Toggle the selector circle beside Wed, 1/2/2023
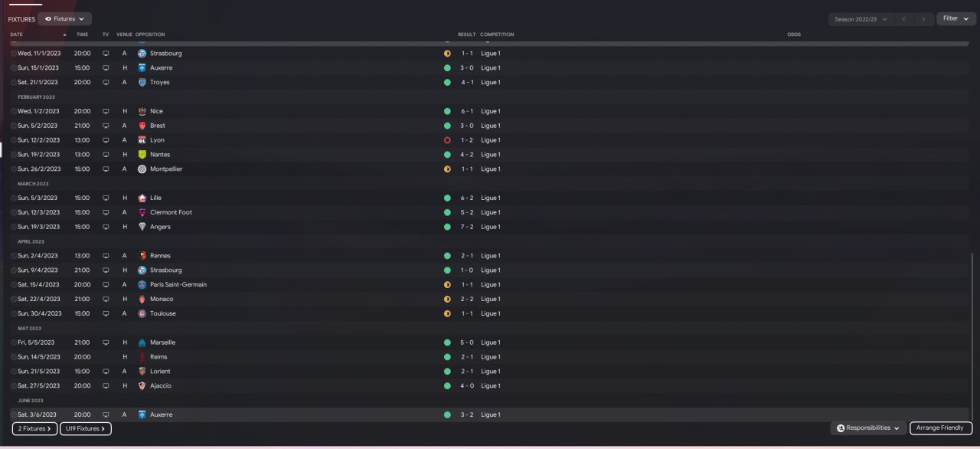The image size is (980, 449). click(x=14, y=111)
